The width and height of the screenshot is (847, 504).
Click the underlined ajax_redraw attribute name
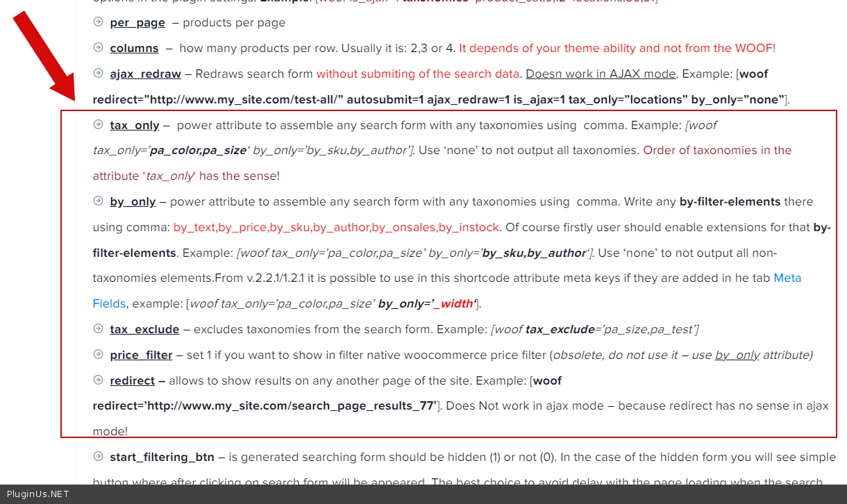click(x=145, y=74)
